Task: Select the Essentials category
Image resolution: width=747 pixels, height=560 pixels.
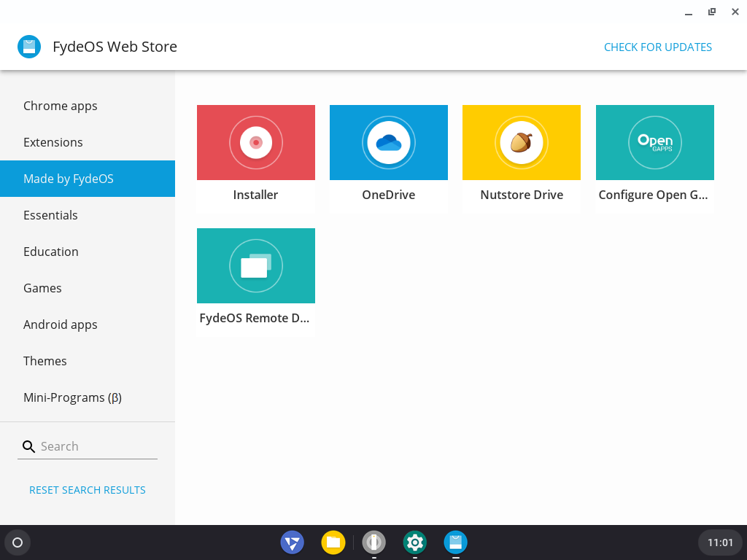Action: 88,215
